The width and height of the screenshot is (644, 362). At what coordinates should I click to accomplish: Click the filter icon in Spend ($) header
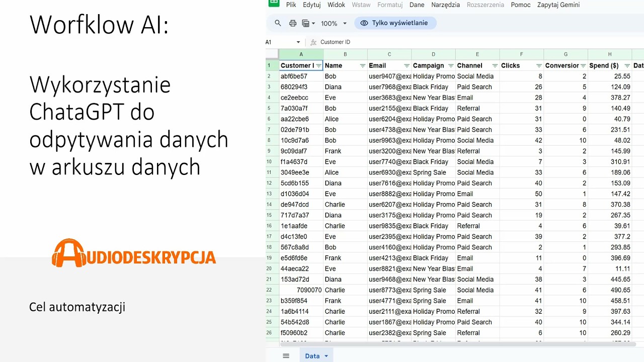click(627, 66)
